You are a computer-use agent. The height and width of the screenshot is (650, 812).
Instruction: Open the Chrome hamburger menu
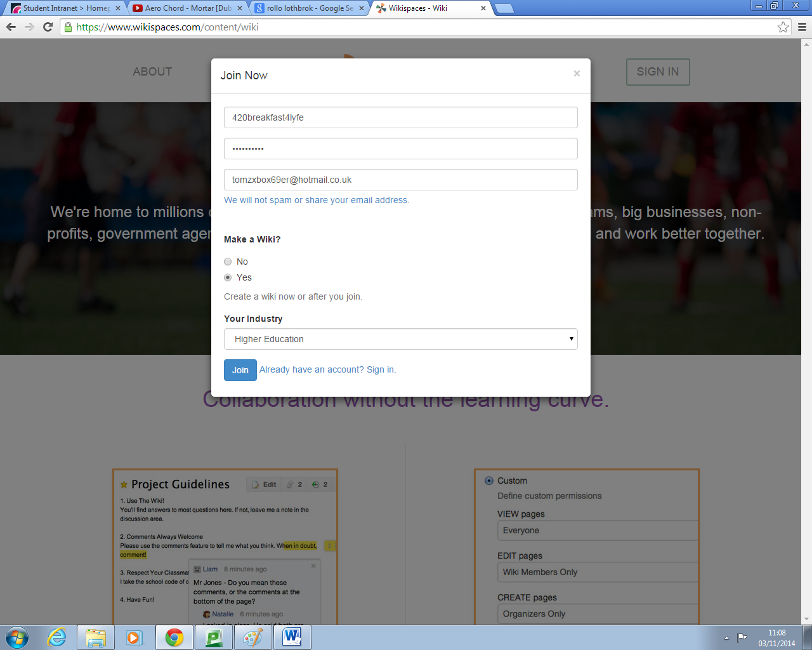coord(802,27)
